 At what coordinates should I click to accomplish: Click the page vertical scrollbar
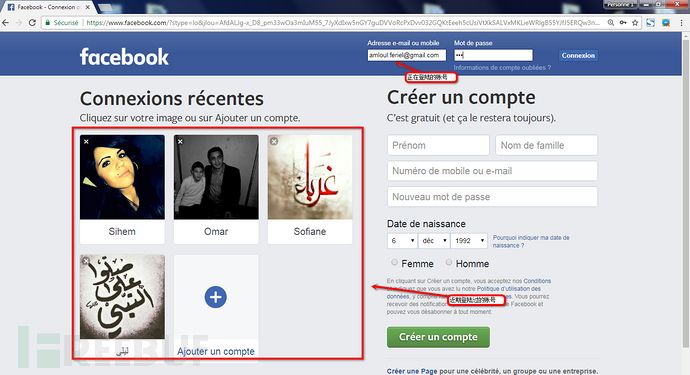click(686, 194)
